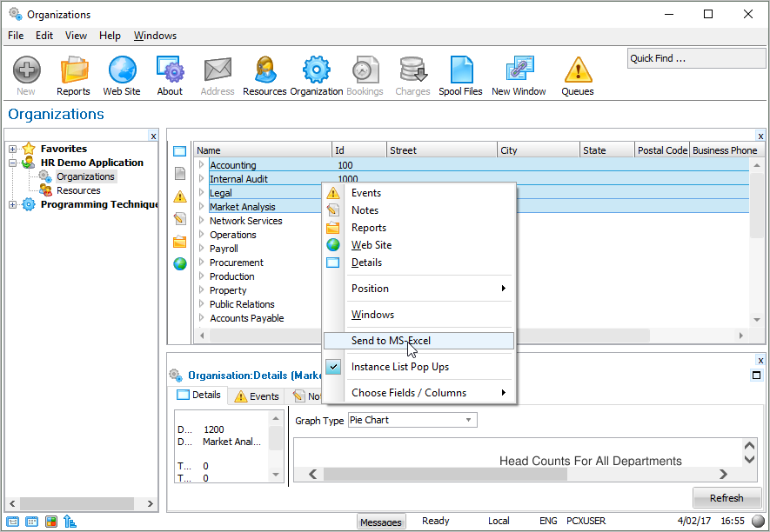Click the Quick Find input field
The image size is (770, 532).
pyautogui.click(x=694, y=58)
